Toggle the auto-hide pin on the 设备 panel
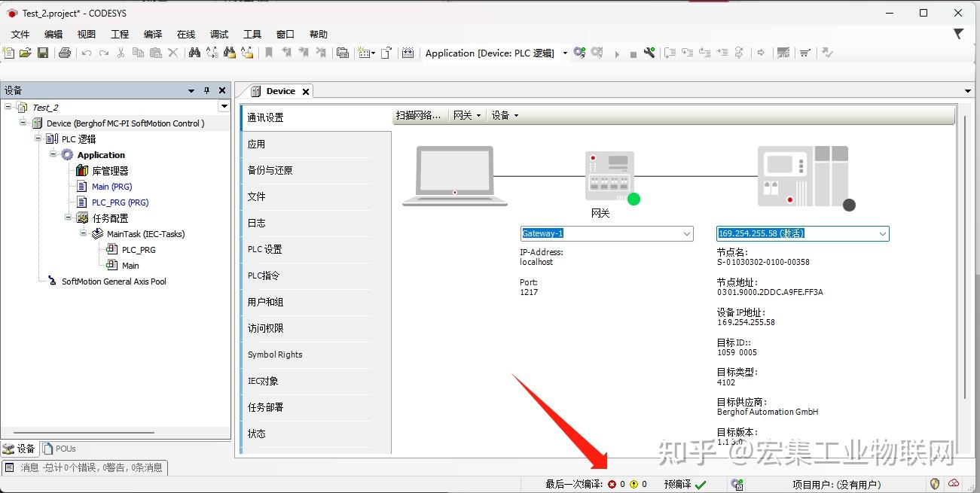The height and width of the screenshot is (493, 980). [x=206, y=90]
